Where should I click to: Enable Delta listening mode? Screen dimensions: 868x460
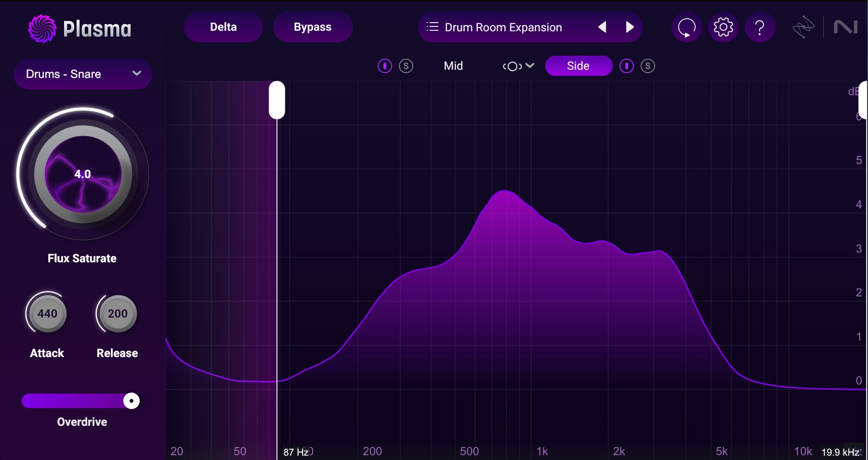pyautogui.click(x=224, y=27)
